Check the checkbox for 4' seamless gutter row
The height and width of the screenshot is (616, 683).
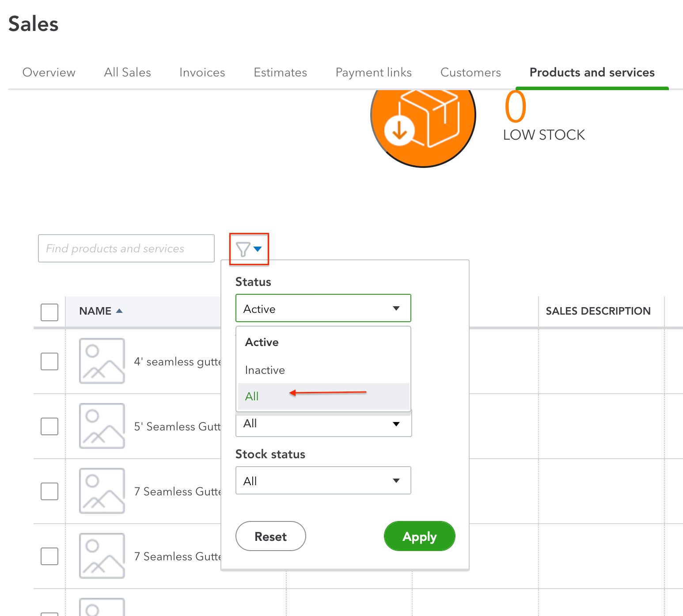[49, 361]
